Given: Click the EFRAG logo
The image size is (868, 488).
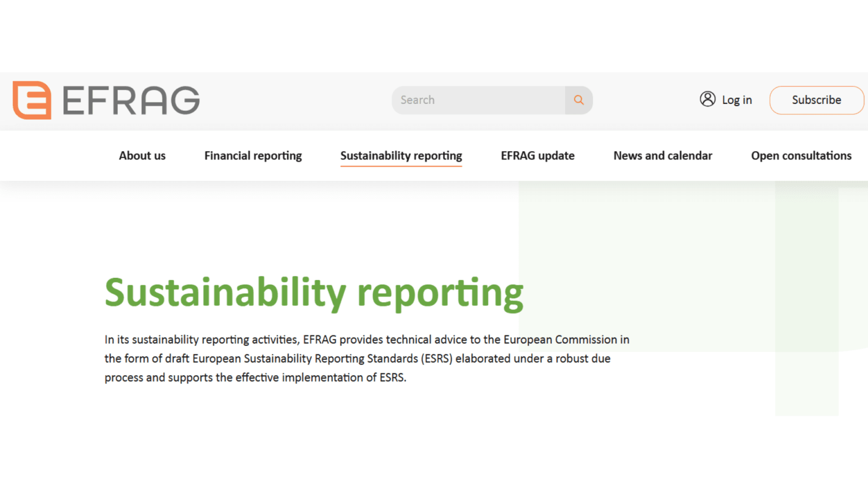Looking at the screenshot, I should (106, 101).
